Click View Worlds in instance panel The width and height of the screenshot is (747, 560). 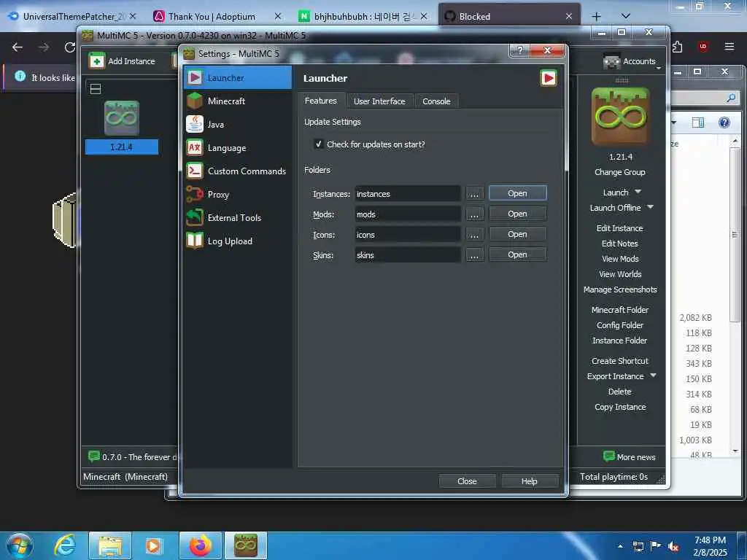coord(620,274)
